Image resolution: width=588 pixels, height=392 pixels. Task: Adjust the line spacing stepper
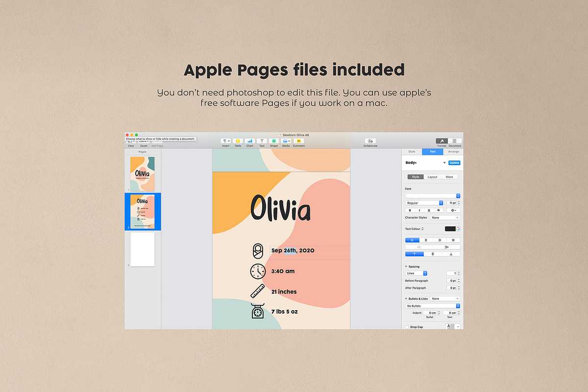[x=459, y=273]
